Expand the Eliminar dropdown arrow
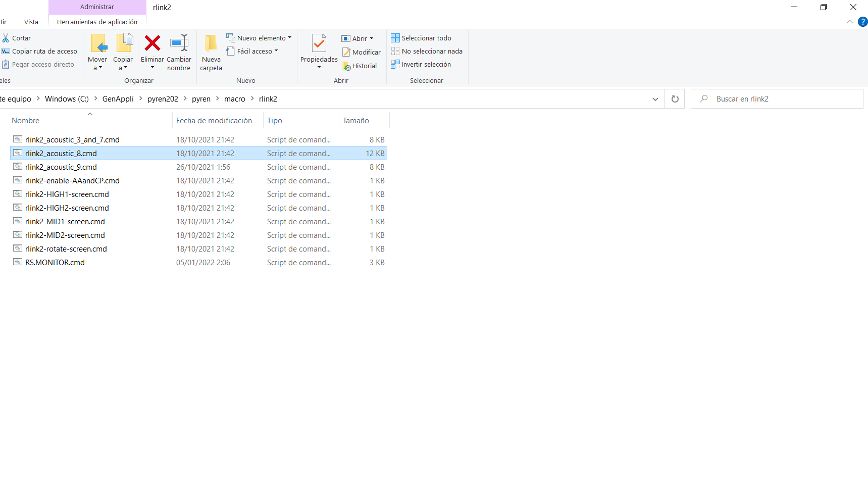Image resolution: width=868 pixels, height=496 pixels. 152,67
